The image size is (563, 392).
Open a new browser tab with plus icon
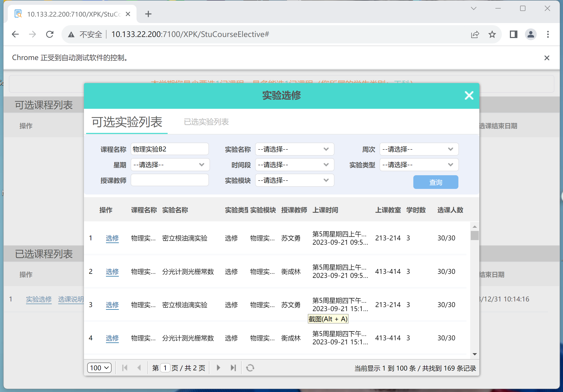pos(148,14)
